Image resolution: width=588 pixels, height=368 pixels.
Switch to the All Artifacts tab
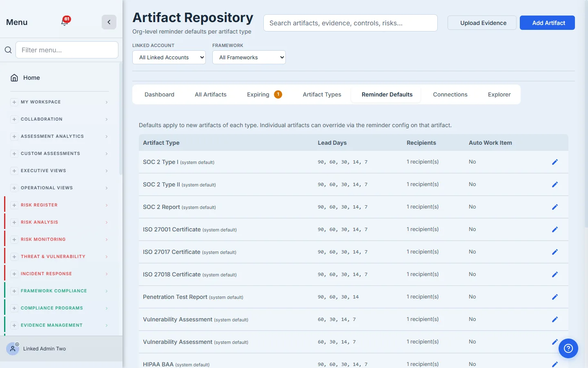point(211,94)
